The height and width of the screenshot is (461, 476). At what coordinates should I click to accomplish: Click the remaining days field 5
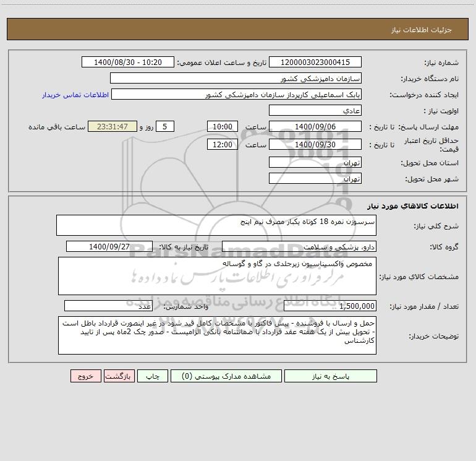[x=165, y=126]
